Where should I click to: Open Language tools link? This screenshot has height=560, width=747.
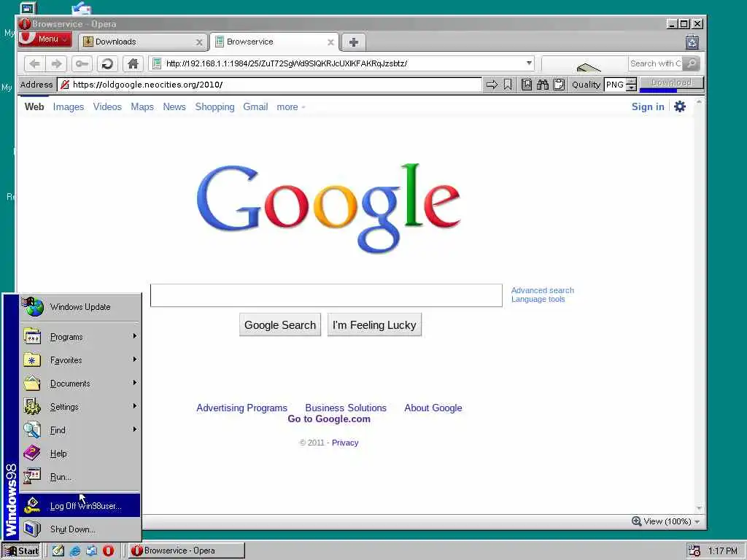(538, 300)
